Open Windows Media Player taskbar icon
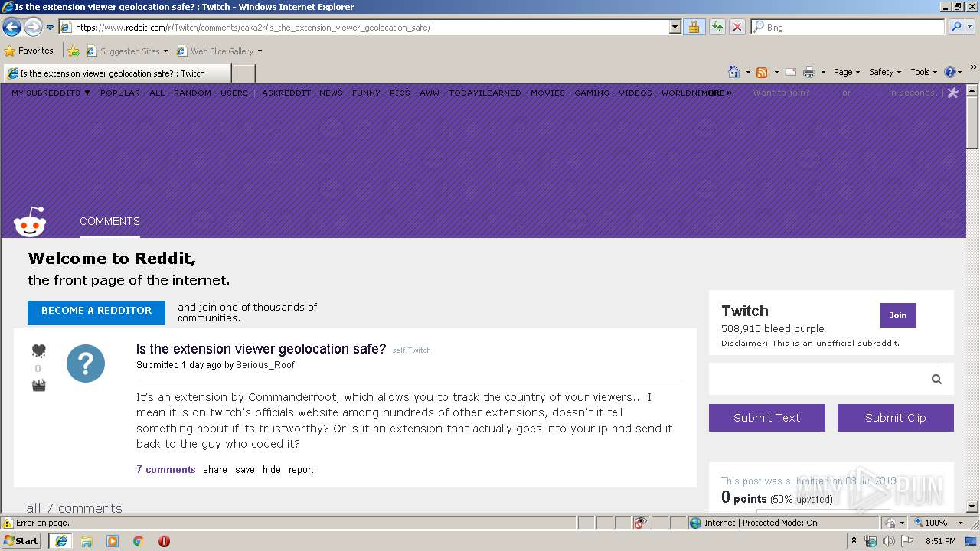This screenshot has width=980, height=551. (x=113, y=541)
